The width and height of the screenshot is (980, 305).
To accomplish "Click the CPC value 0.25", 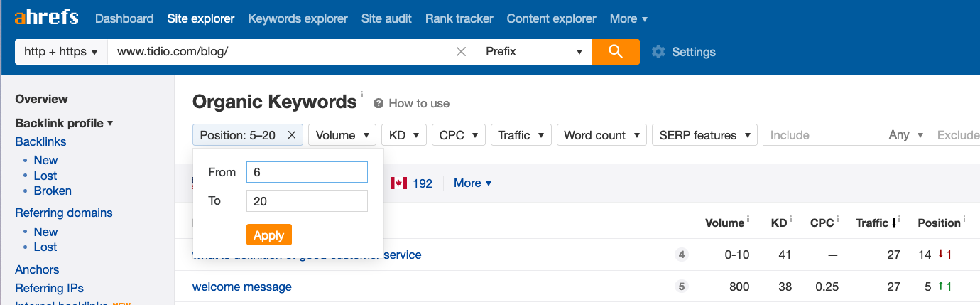I will pyautogui.click(x=827, y=287).
